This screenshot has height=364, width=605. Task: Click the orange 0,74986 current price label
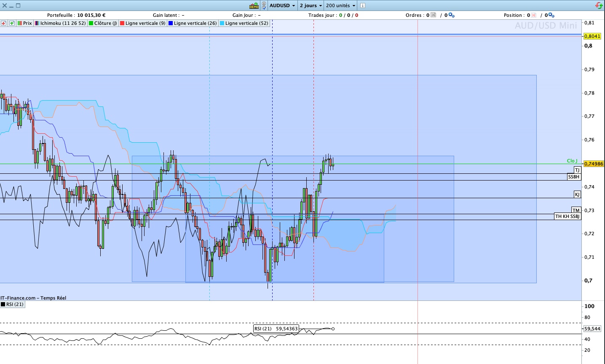coord(593,164)
